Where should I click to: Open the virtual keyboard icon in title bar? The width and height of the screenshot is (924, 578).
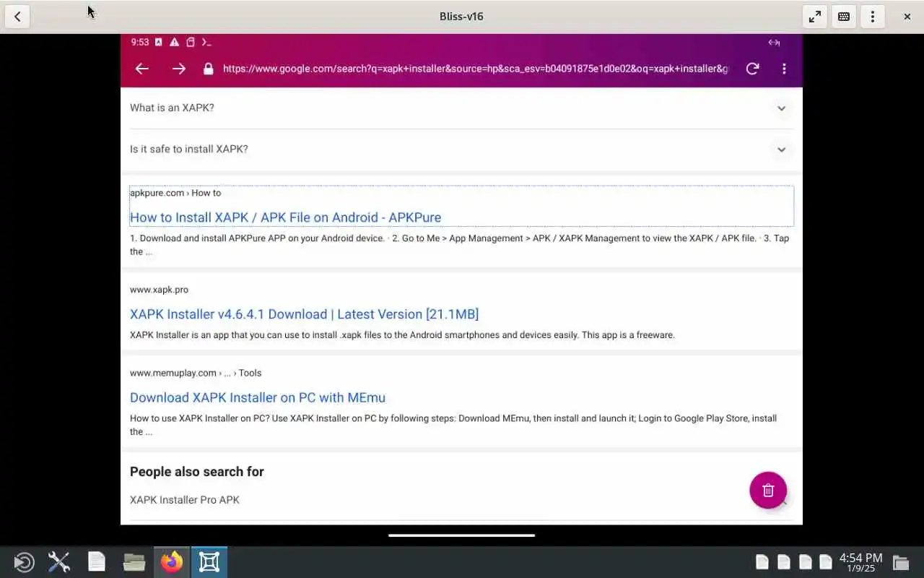(x=844, y=17)
